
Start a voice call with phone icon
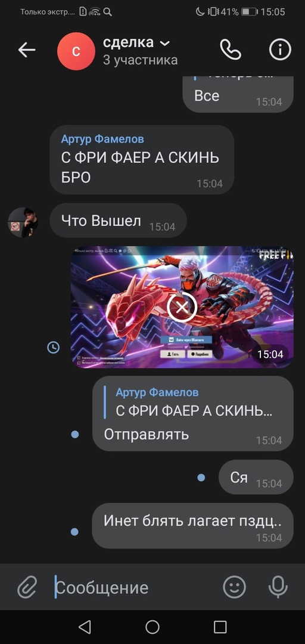[x=231, y=49]
